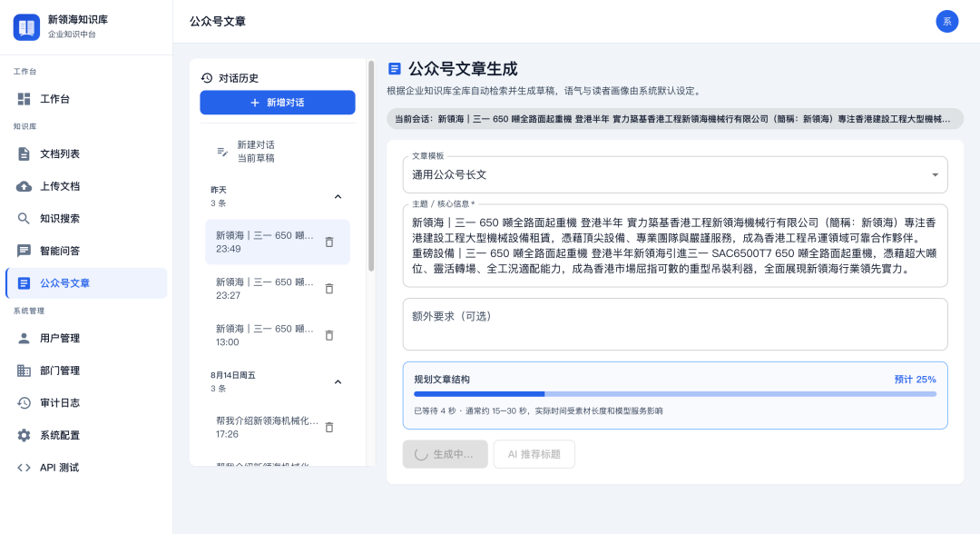Click the 知识搜索 magnifier icon
Screen dimensions: 980x534
coord(24,218)
